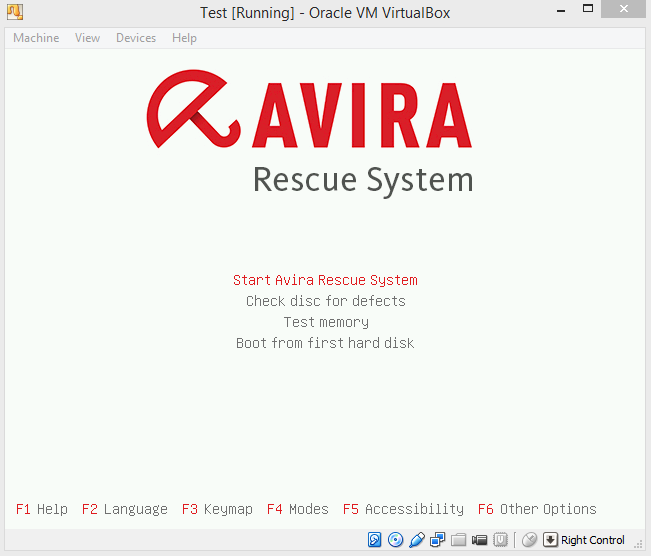Click the mouse integration status icon

tap(530, 540)
